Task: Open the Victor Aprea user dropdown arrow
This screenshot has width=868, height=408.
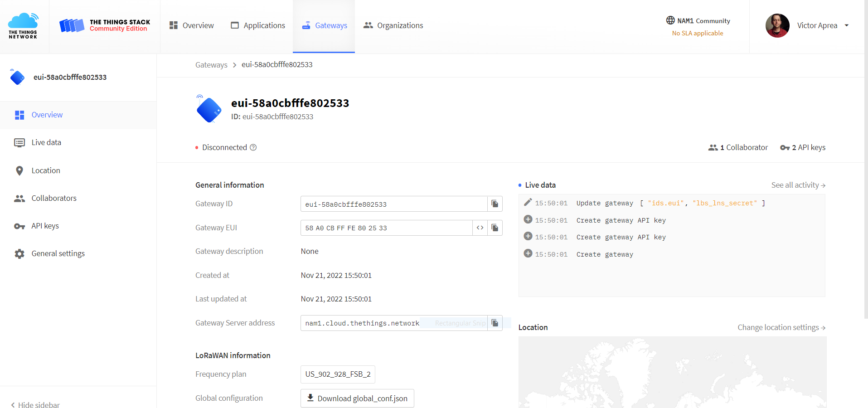Action: pyautogui.click(x=846, y=26)
